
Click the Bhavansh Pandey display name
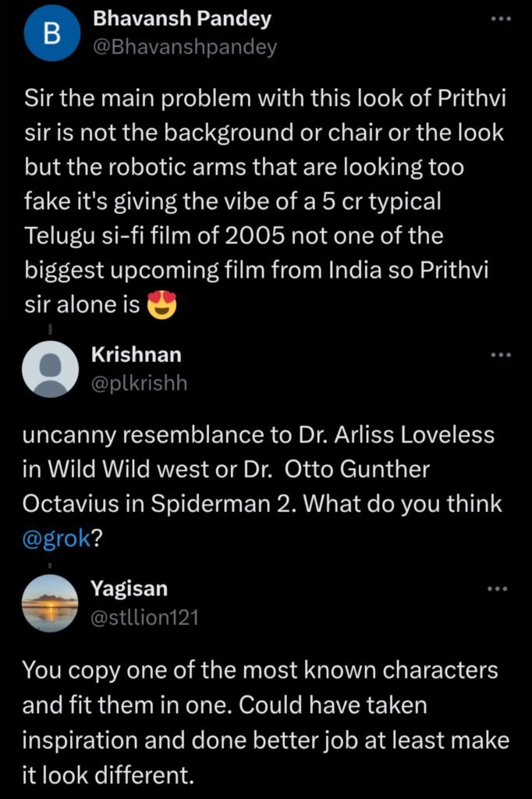tap(181, 17)
